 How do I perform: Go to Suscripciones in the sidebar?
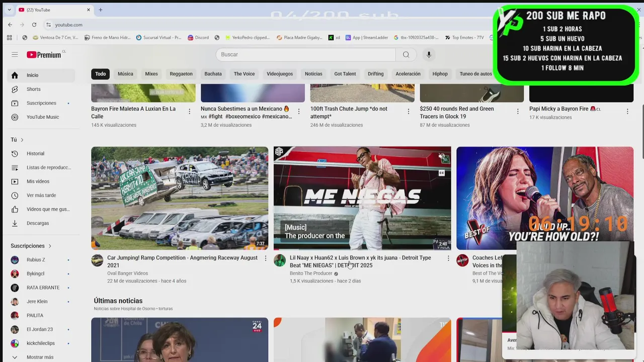41,103
